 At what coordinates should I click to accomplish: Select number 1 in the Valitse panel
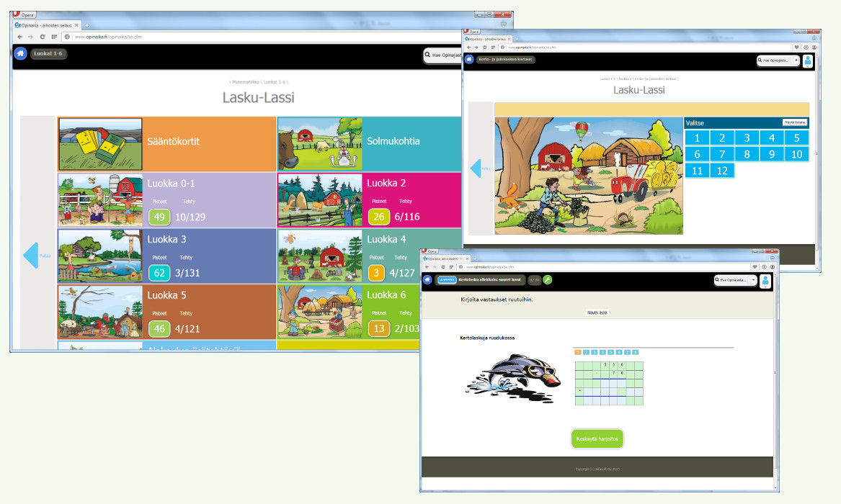[697, 138]
